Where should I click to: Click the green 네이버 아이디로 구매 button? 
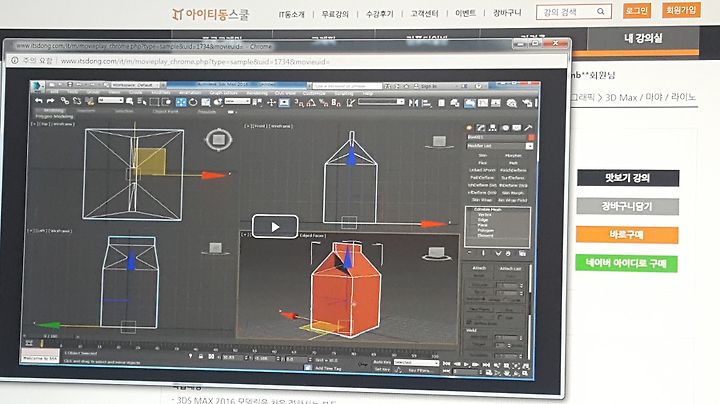(x=626, y=263)
